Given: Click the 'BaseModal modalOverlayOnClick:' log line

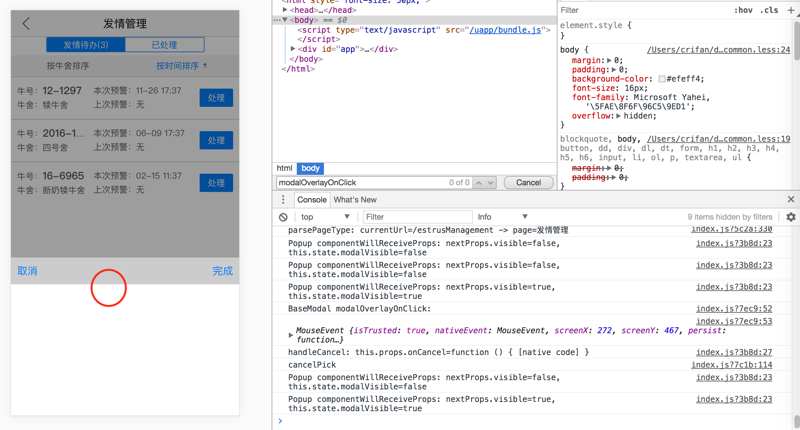Looking at the screenshot, I should [359, 309].
